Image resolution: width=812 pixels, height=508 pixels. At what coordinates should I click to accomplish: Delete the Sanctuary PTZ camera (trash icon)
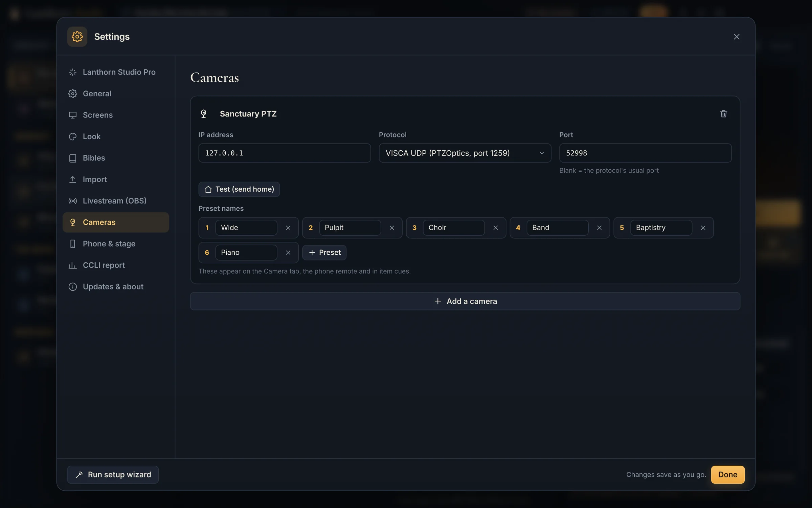click(723, 114)
